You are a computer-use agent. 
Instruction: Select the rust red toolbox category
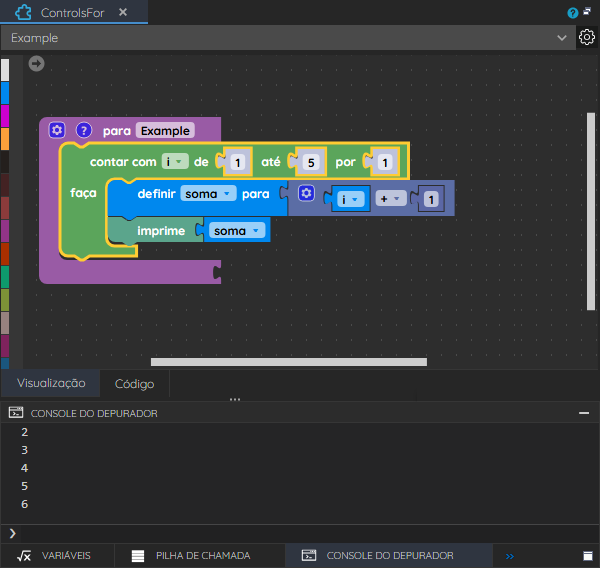tap(5, 254)
